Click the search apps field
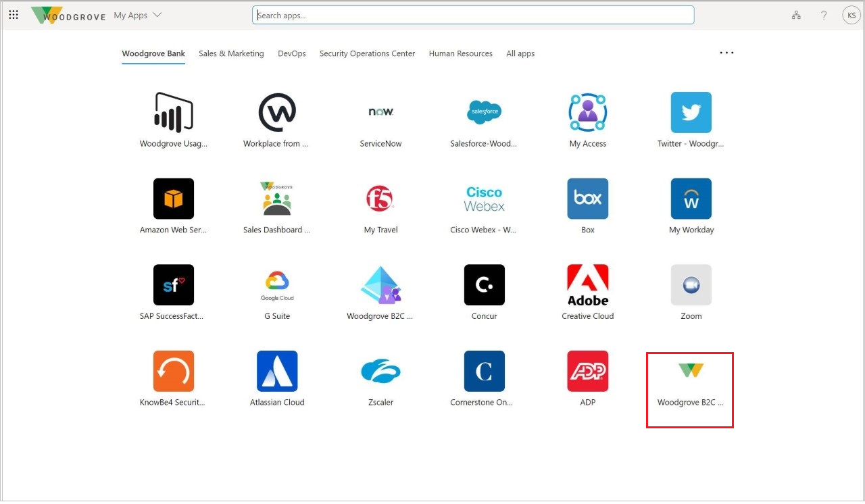The height and width of the screenshot is (504, 865). pos(473,14)
